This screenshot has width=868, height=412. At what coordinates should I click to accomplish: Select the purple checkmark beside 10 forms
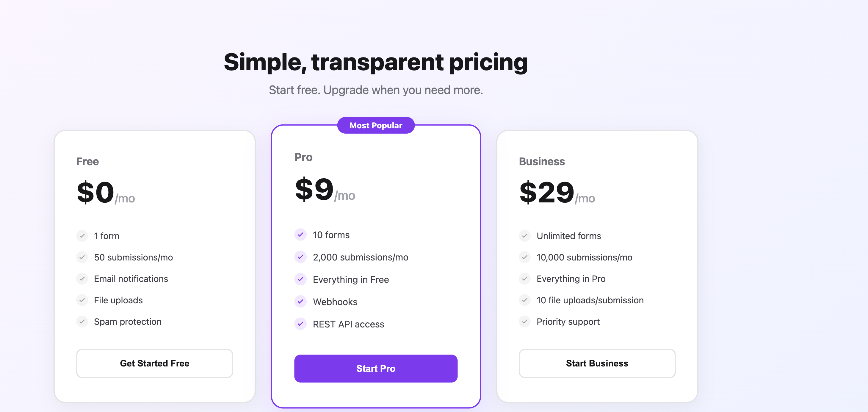click(x=300, y=235)
